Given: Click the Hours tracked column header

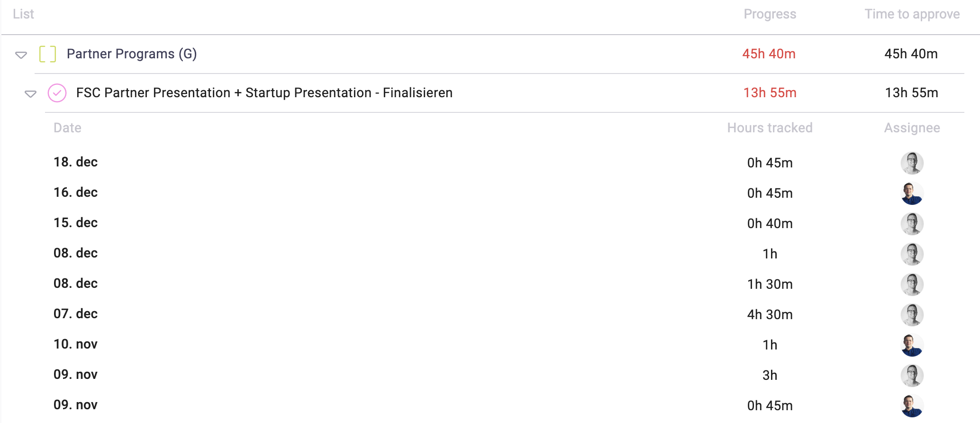Looking at the screenshot, I should tap(770, 128).
